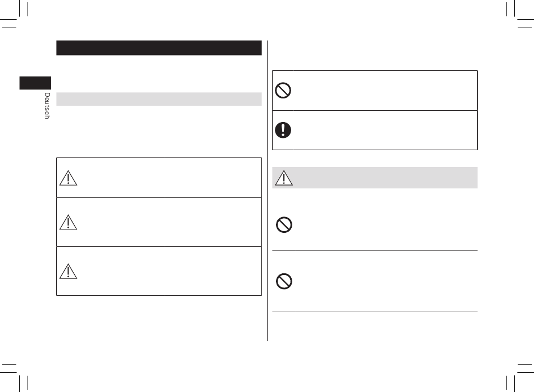Click the warning triangle in the bottom table row
This screenshot has width=534, height=392.
click(x=68, y=271)
